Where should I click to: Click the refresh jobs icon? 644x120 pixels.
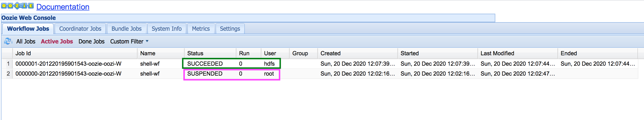8,41
